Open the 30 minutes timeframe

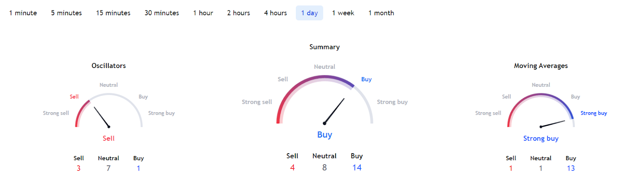click(162, 13)
